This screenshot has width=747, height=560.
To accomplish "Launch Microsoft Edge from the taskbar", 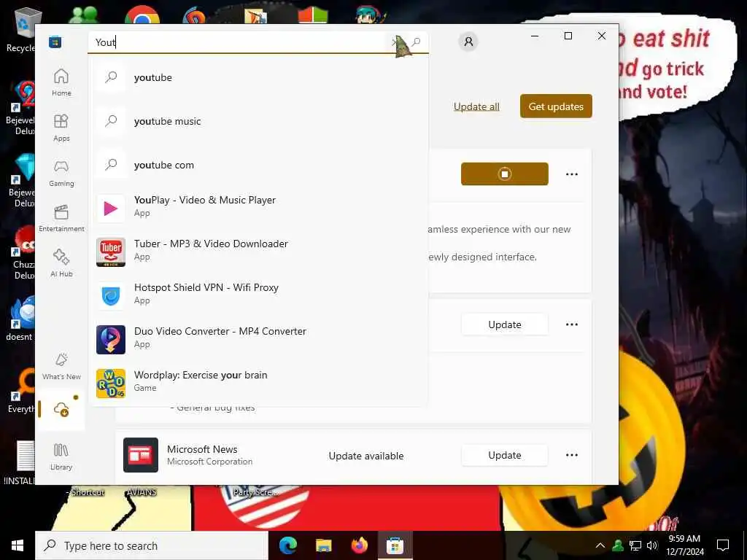I will (x=287, y=545).
